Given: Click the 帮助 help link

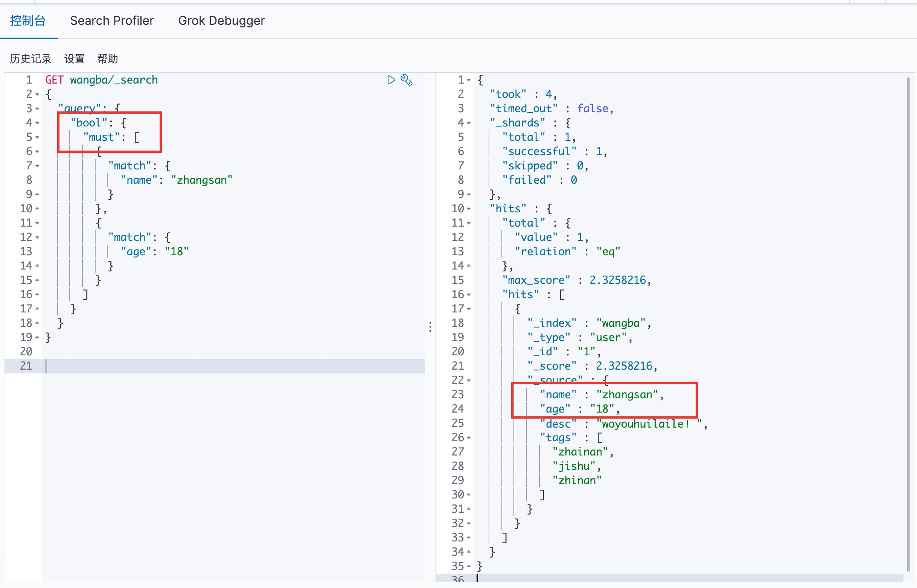Looking at the screenshot, I should tap(108, 59).
